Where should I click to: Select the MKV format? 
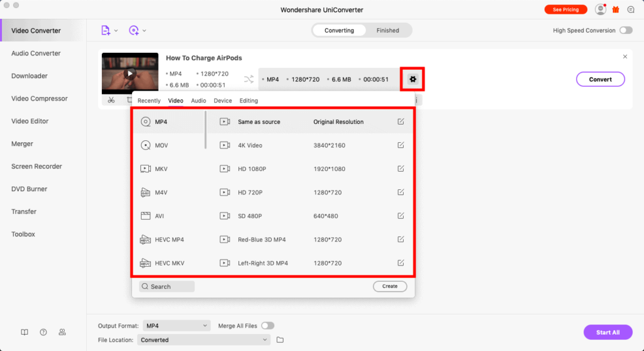tap(169, 169)
